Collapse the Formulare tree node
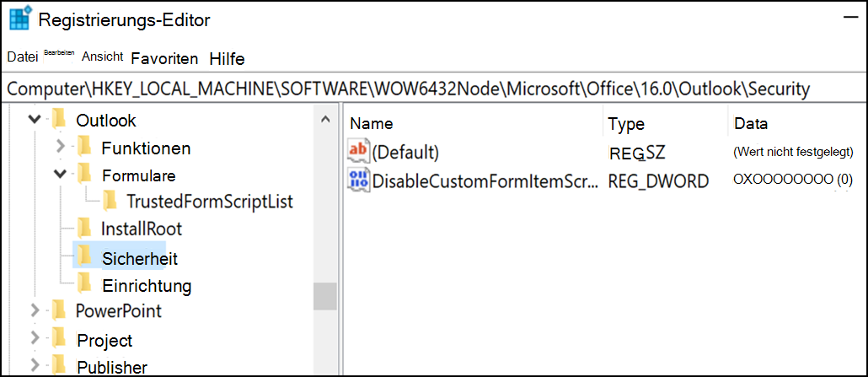The image size is (868, 377). pos(61,175)
